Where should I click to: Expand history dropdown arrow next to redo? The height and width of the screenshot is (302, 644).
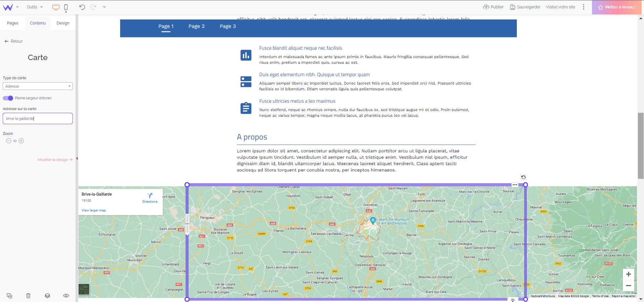pyautogui.click(x=104, y=7)
